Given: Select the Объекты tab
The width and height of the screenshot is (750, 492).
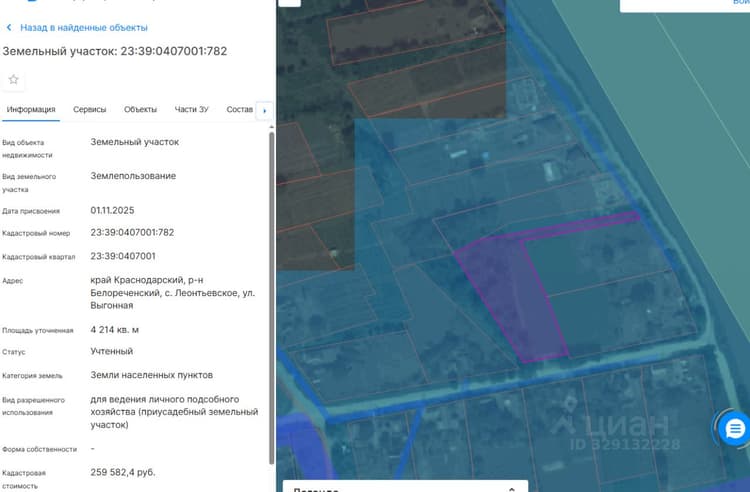Looking at the screenshot, I should (x=140, y=109).
